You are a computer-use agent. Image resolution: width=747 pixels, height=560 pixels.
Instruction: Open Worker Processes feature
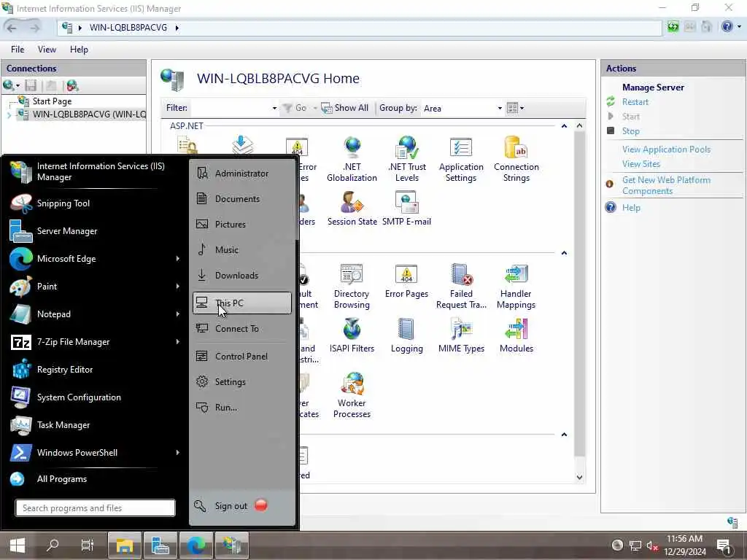tap(352, 395)
